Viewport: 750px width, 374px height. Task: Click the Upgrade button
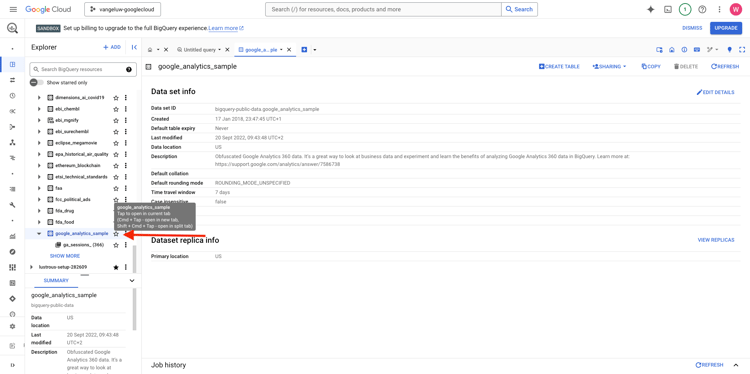click(x=726, y=28)
